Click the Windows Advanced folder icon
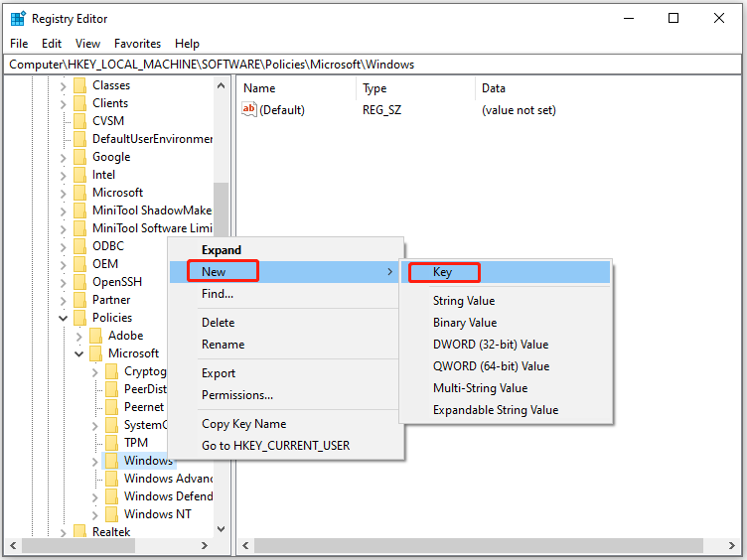The width and height of the screenshot is (747, 560). click(x=111, y=479)
